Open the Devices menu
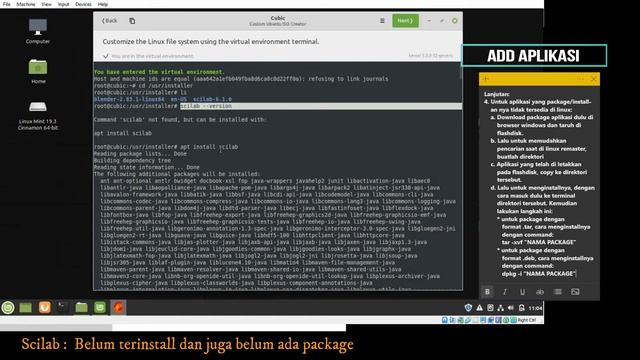Image resolution: width=640 pixels, height=360 pixels. click(x=83, y=4)
